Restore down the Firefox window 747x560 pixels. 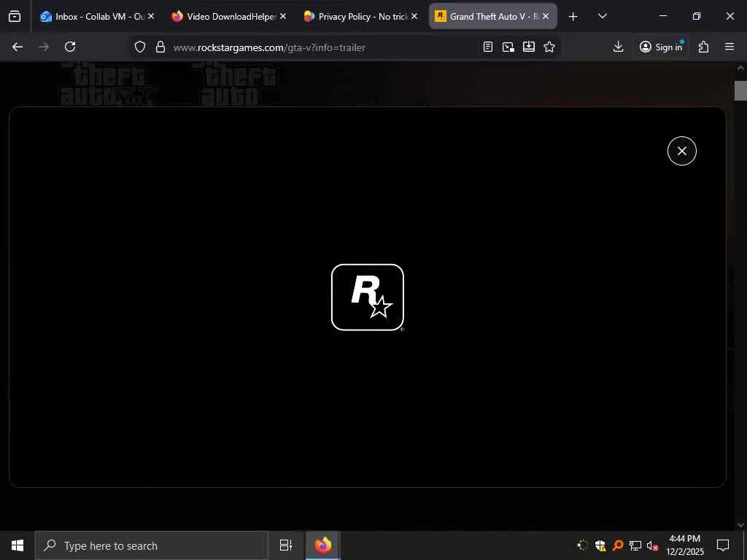697,16
